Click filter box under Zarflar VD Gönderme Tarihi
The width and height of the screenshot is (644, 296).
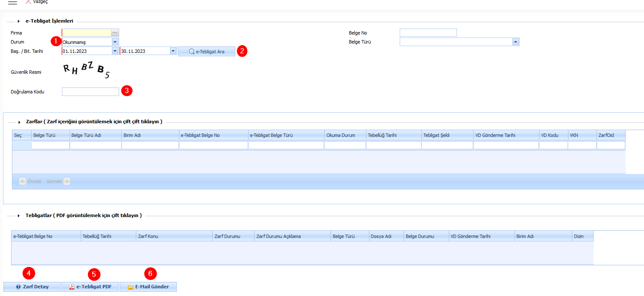click(506, 145)
